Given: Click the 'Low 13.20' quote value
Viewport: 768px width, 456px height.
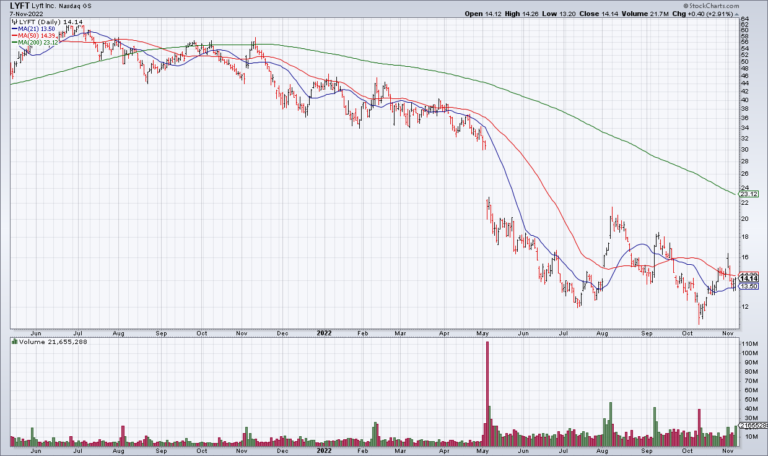Looking at the screenshot, I should (x=559, y=14).
